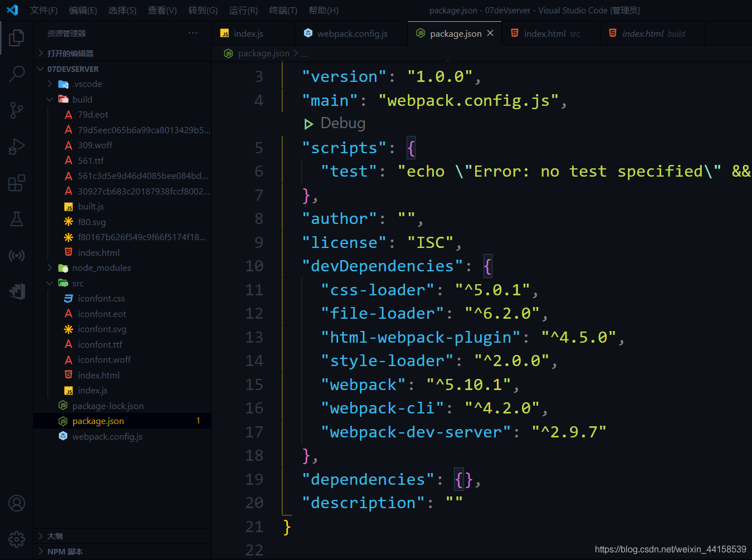
Task: Open the View menu (查看)
Action: coord(163,10)
